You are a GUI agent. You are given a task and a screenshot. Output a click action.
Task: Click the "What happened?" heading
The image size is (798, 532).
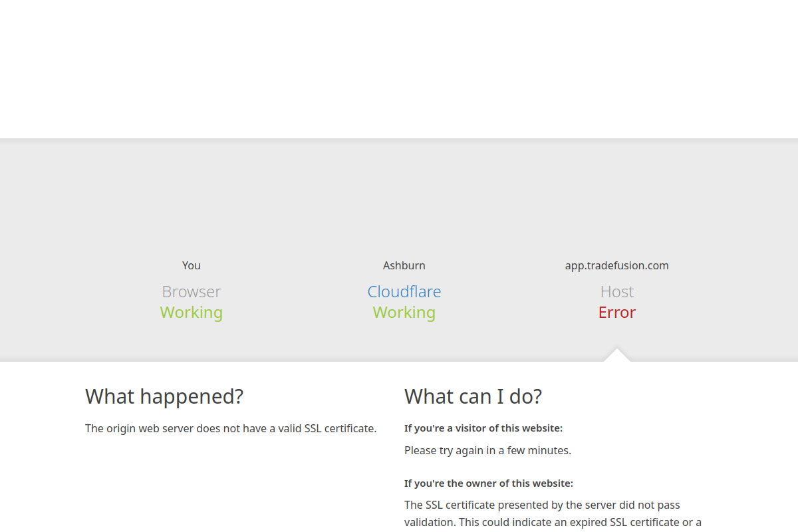pyautogui.click(x=164, y=397)
